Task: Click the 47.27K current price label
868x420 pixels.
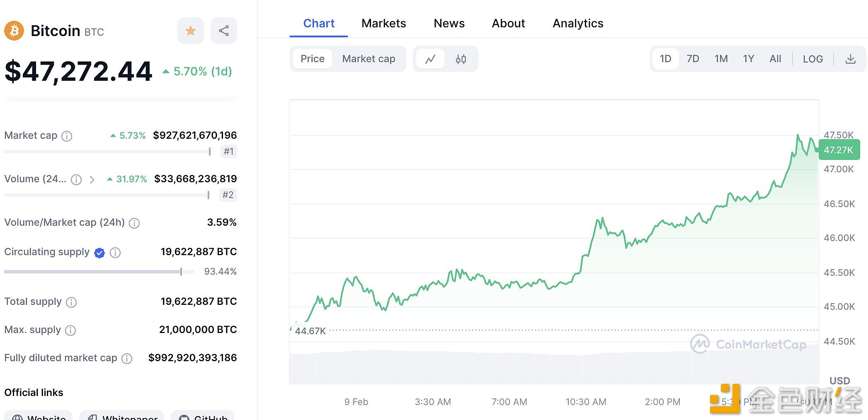Action: point(839,150)
